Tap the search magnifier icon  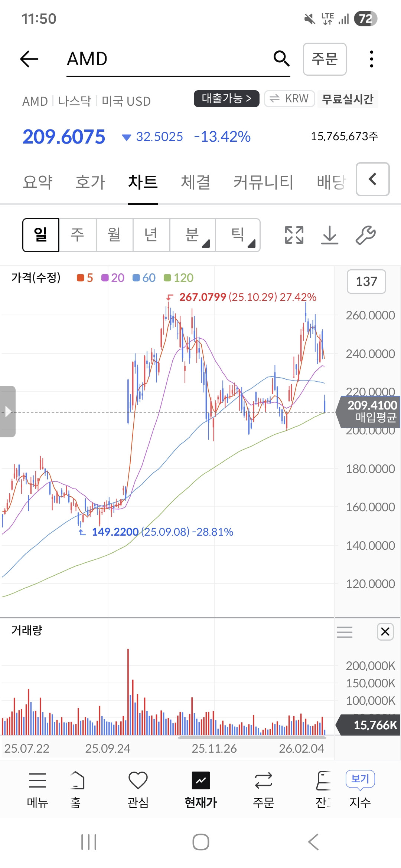pyautogui.click(x=281, y=59)
